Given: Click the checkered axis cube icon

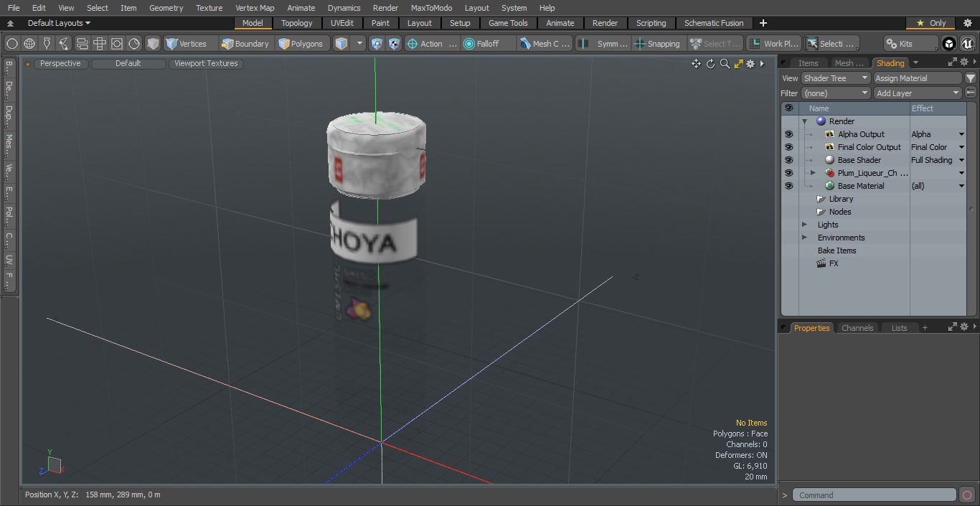Looking at the screenshot, I should (395, 44).
